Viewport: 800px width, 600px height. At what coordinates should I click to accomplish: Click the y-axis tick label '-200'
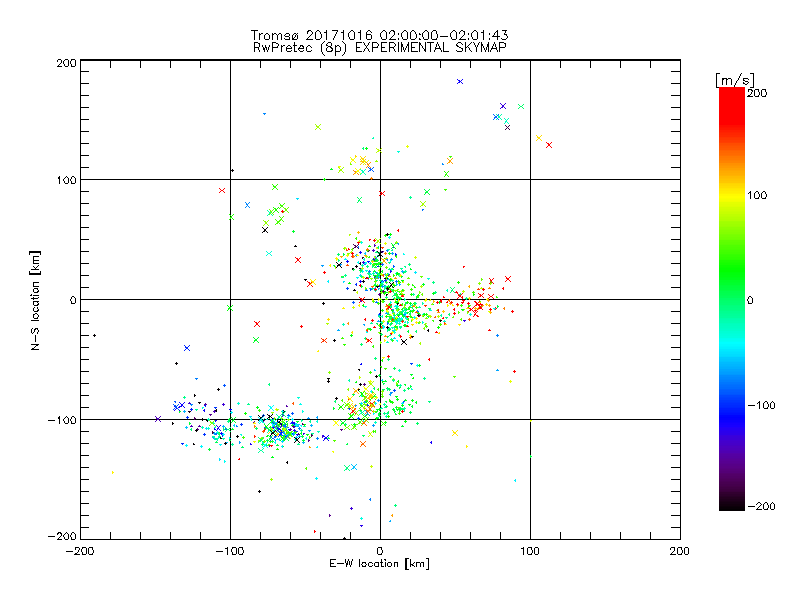tap(62, 536)
